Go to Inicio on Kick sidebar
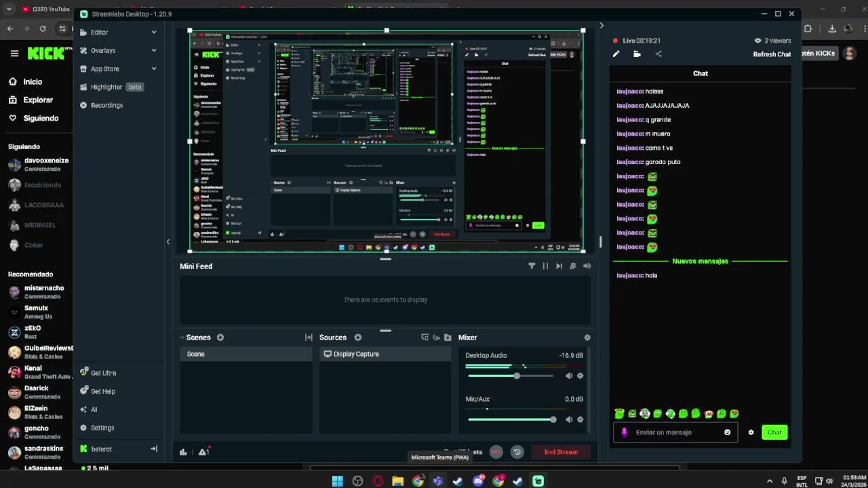This screenshot has width=868, height=488. (33, 82)
